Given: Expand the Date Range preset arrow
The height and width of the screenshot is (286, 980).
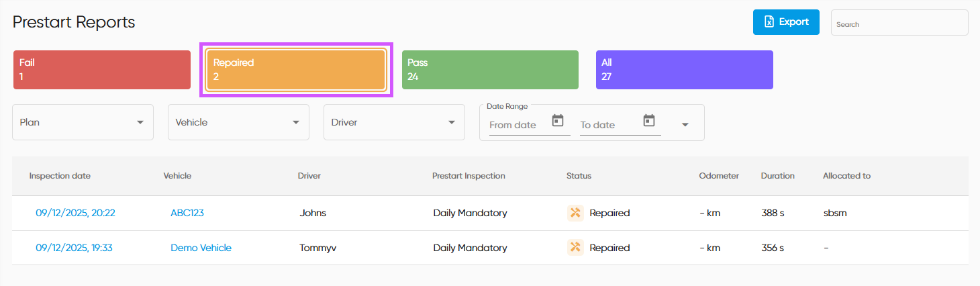Looking at the screenshot, I should (685, 124).
